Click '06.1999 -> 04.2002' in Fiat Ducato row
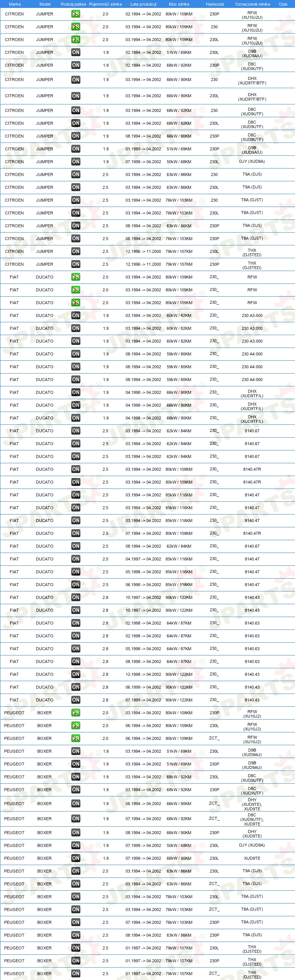The height and width of the screenshot is (980, 295). point(143,687)
